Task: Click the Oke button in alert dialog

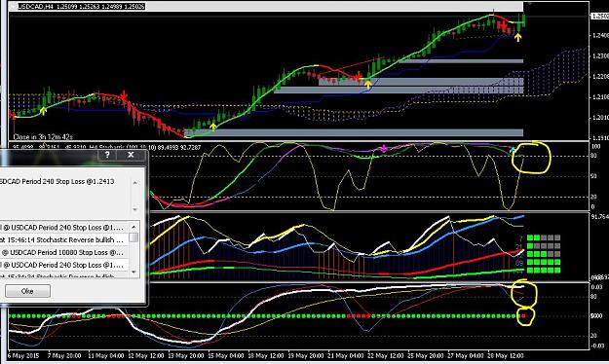Action: (27, 291)
